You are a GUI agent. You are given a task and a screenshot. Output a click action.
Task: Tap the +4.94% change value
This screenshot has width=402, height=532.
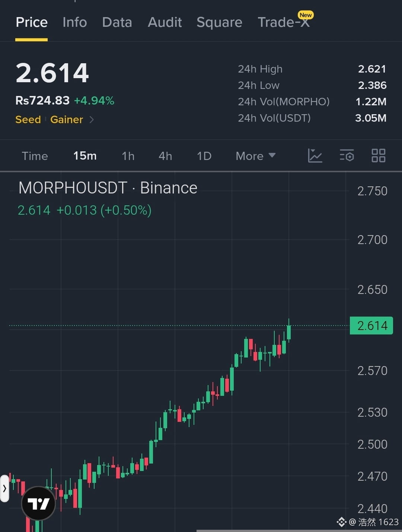pos(94,100)
